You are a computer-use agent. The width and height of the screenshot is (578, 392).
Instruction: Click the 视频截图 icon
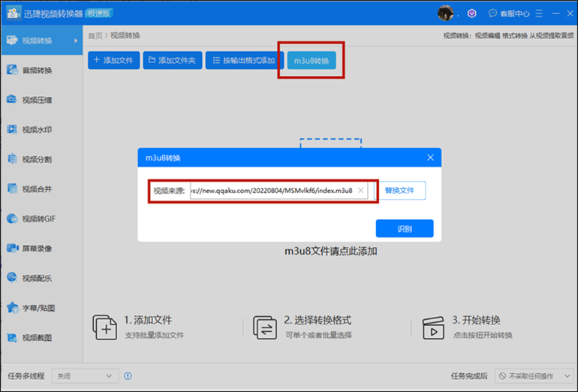click(12, 337)
